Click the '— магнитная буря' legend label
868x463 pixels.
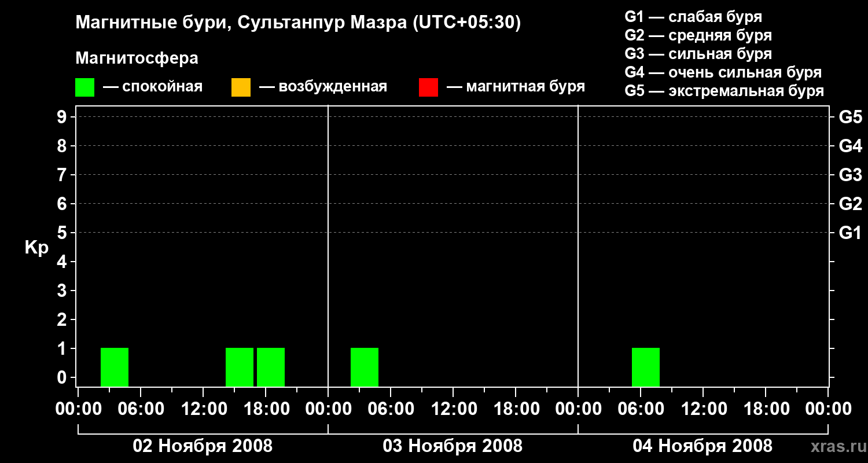(x=516, y=87)
